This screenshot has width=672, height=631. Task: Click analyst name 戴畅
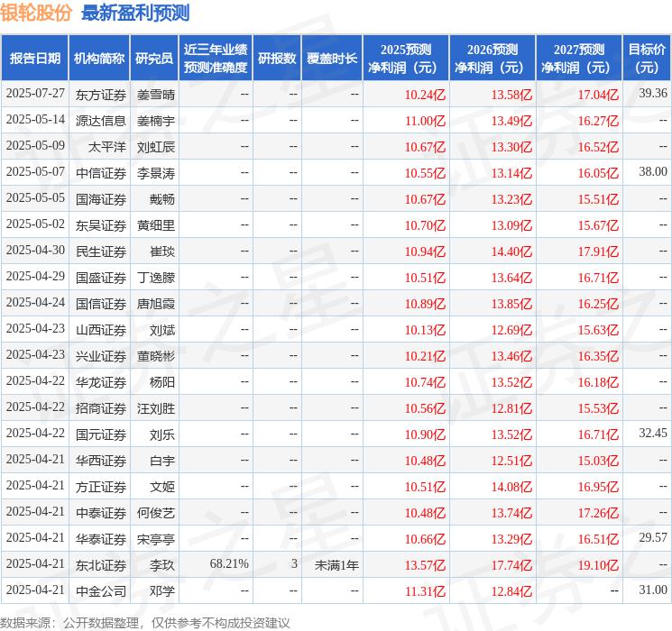(162, 199)
